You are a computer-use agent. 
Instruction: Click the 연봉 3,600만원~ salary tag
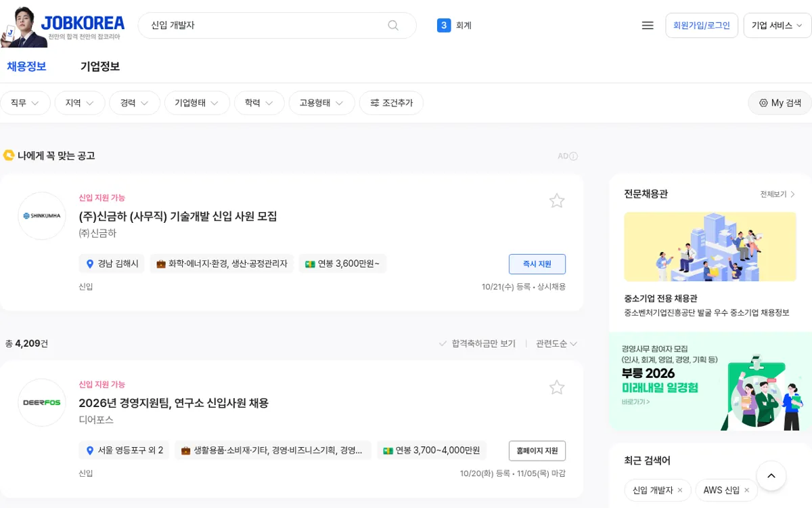[x=342, y=264]
